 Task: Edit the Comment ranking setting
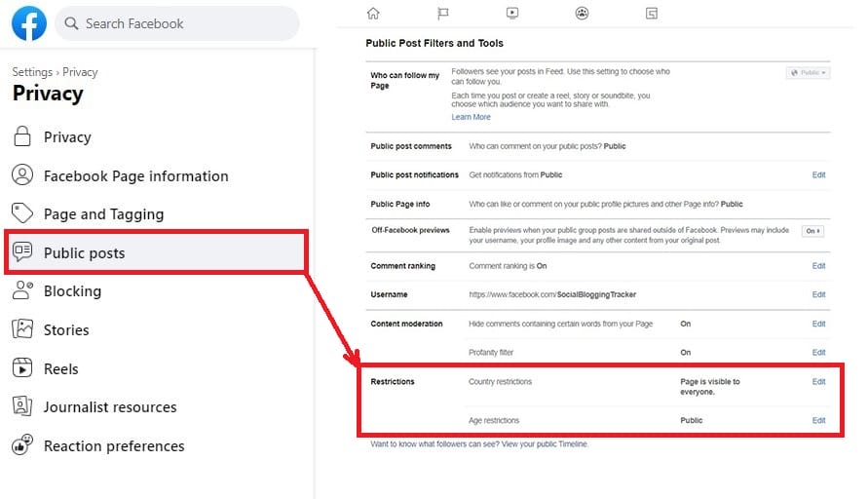tap(818, 266)
